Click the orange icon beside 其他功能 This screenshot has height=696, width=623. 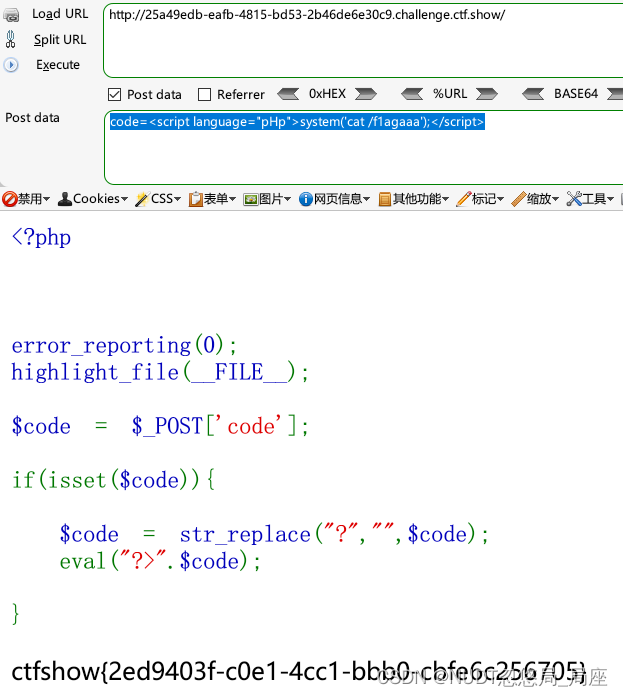coord(385,199)
